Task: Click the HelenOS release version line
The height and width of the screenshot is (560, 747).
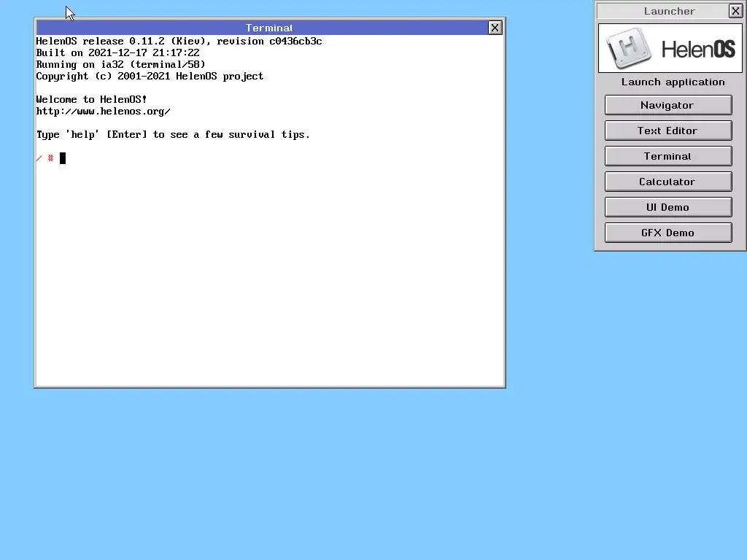Action: point(179,42)
